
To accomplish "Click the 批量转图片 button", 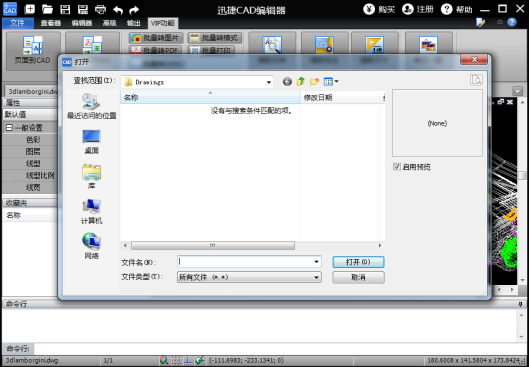I will [x=156, y=38].
